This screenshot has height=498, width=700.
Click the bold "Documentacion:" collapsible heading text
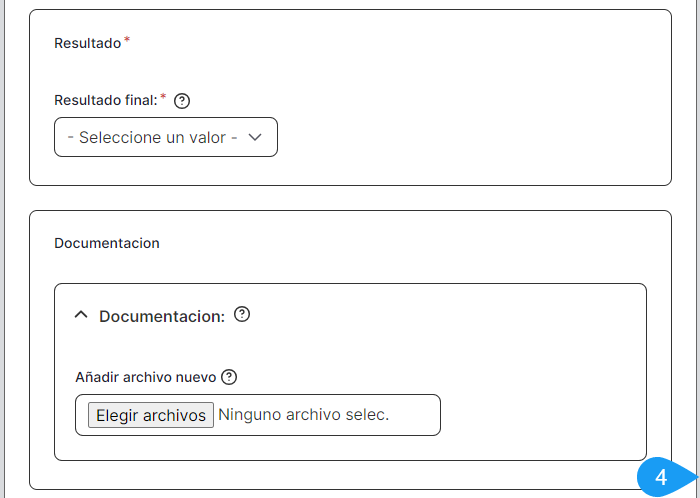tap(162, 316)
